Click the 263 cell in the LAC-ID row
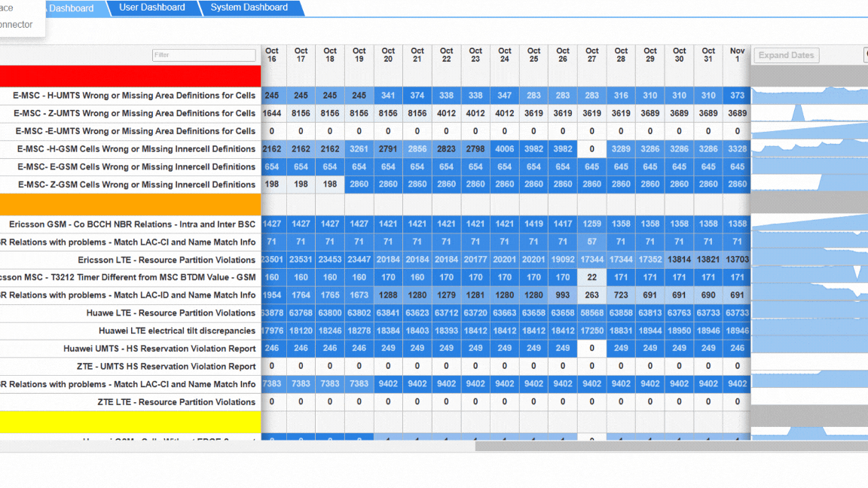 pyautogui.click(x=591, y=295)
